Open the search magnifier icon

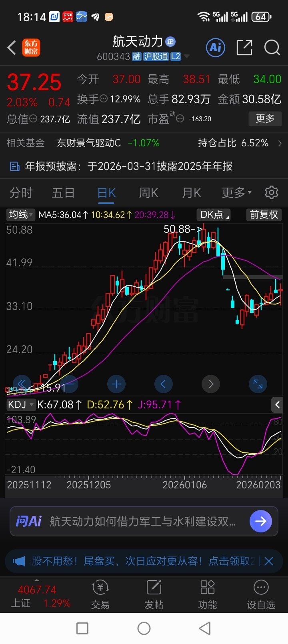[272, 48]
